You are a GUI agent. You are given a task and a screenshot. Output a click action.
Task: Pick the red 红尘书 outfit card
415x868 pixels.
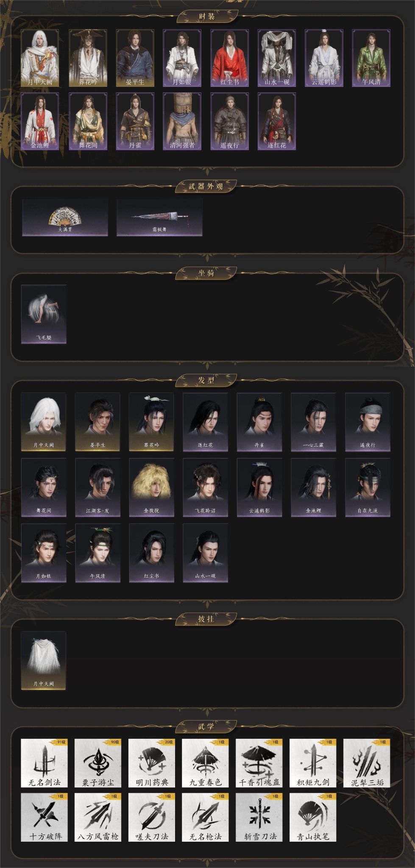(x=229, y=58)
